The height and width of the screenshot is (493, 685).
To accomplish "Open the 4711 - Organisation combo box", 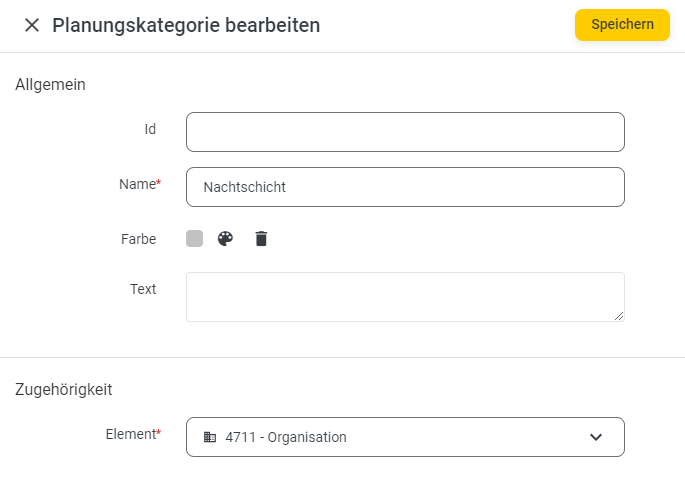I will tap(405, 437).
